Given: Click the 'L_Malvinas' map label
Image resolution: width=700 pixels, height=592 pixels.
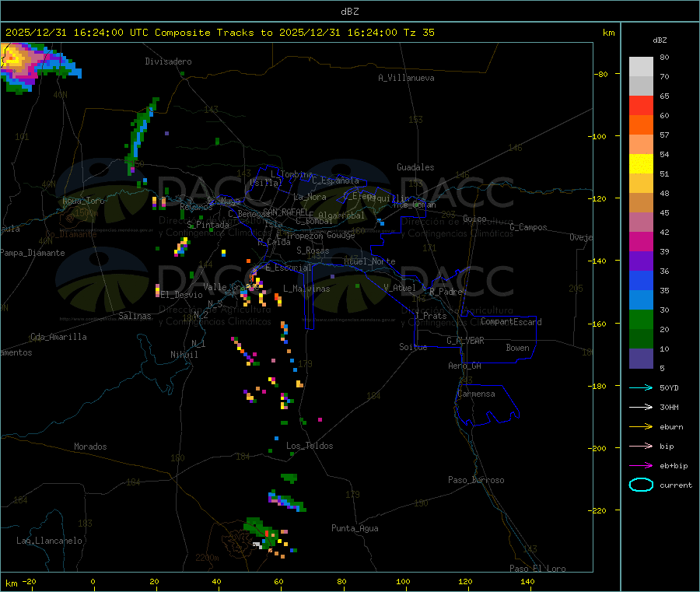Looking at the screenshot, I should [306, 289].
